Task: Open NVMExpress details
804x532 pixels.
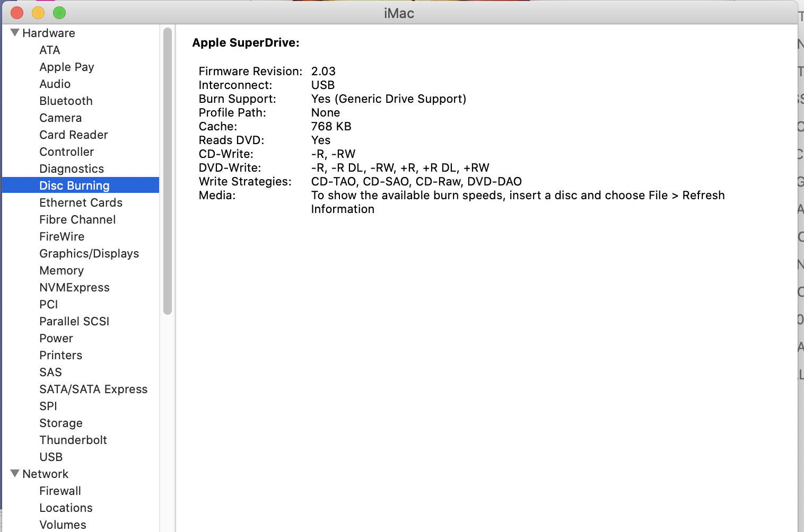Action: [x=75, y=287]
